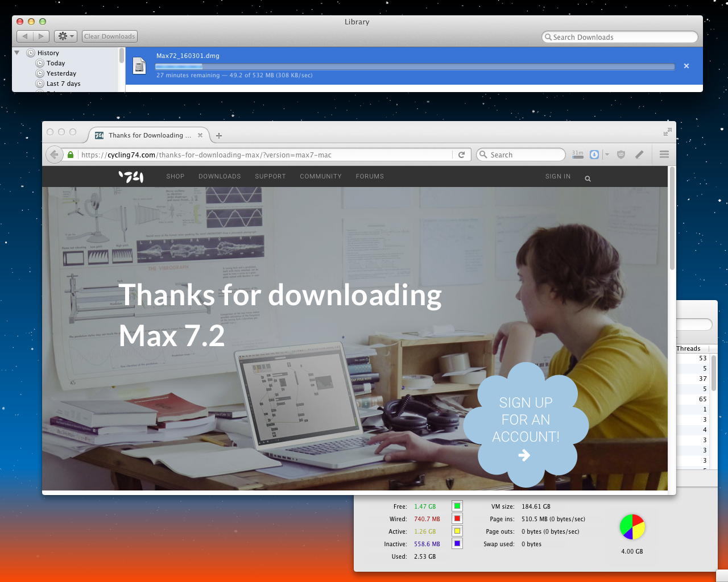Screen dimensions: 728x582
Task: Click the Max72_160301.dmg file icon
Action: pyautogui.click(x=139, y=66)
